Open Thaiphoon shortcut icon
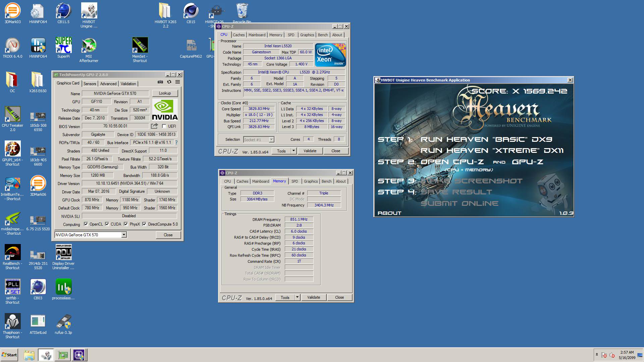Screen dimensions: 644x362 [12, 326]
